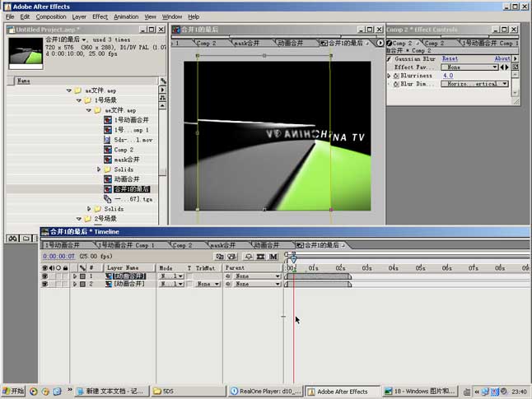Image resolution: width=532 pixels, height=399 pixels.
Task: Click next effect favorite right arrow
Action: pos(507,67)
